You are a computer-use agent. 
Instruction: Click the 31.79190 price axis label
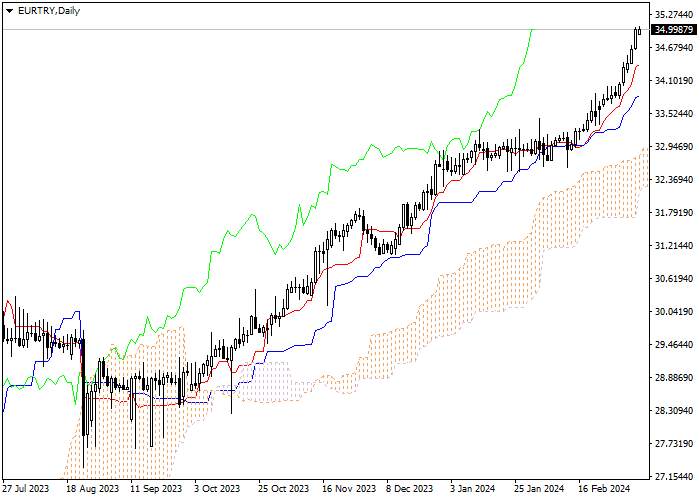[x=674, y=213]
